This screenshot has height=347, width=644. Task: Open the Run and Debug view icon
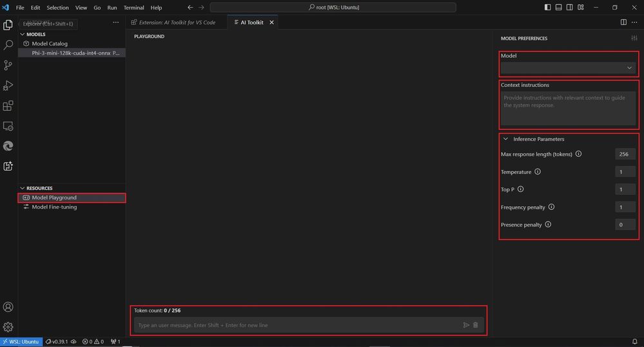pos(8,86)
